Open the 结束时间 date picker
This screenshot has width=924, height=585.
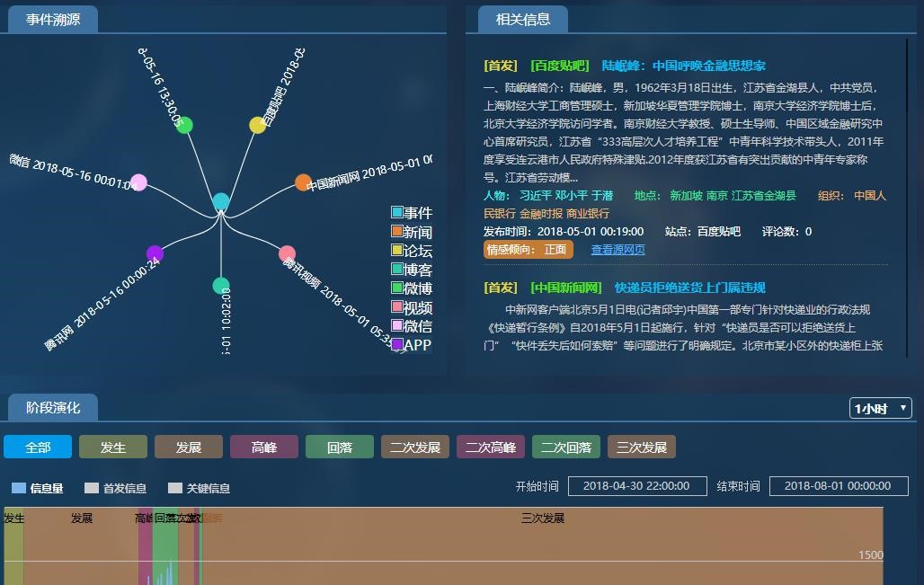tap(838, 485)
